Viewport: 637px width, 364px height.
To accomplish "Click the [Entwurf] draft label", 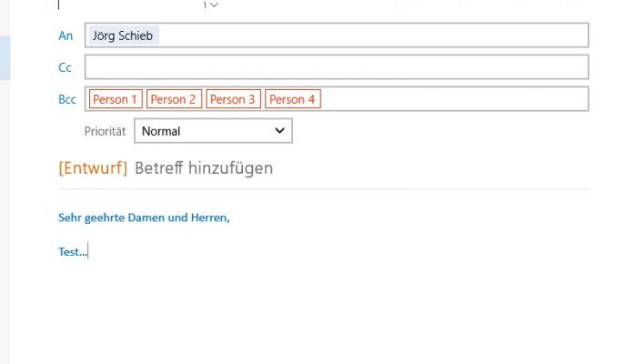I will [93, 167].
